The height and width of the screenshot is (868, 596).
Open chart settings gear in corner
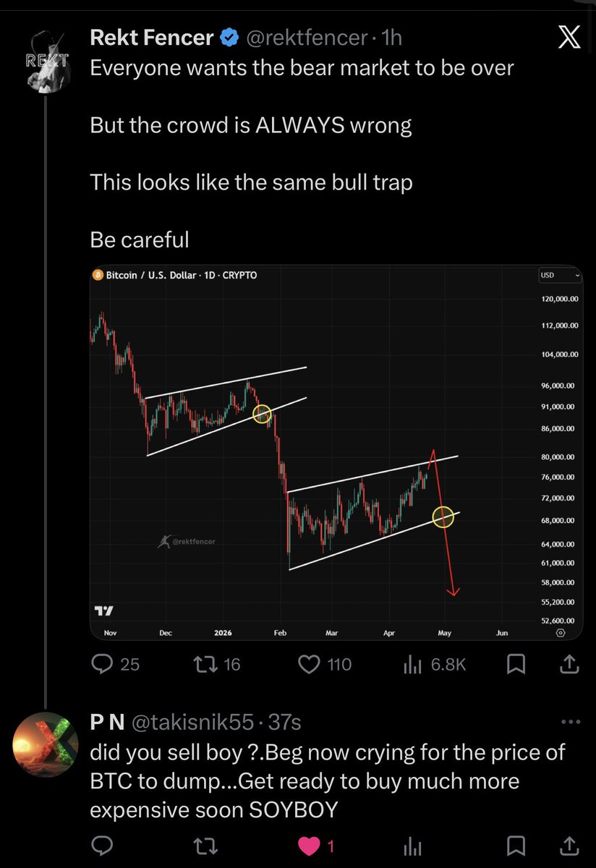[x=560, y=633]
